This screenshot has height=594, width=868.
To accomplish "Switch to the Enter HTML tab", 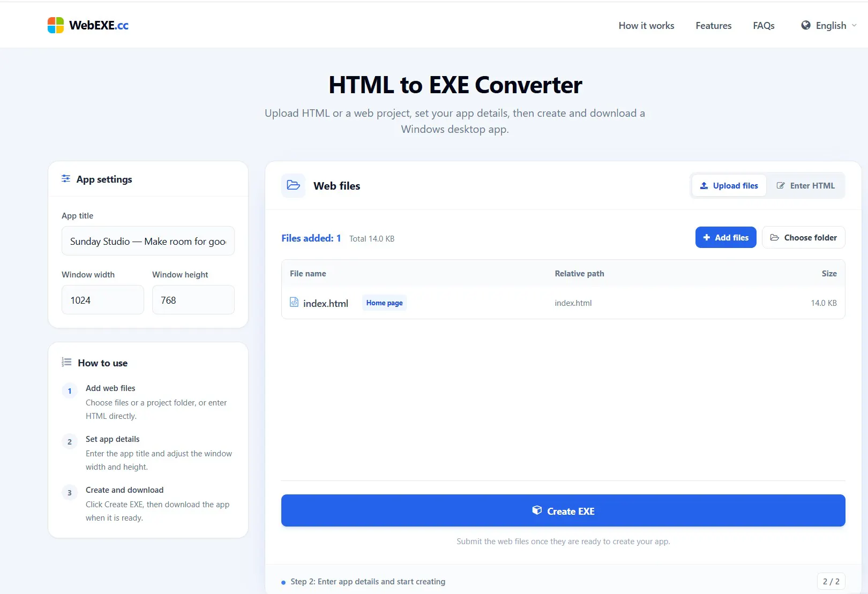I will pos(805,185).
